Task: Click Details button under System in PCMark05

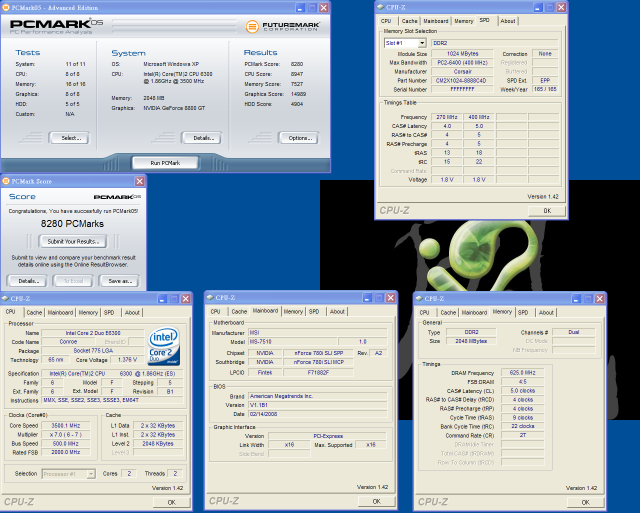Action: click(202, 138)
